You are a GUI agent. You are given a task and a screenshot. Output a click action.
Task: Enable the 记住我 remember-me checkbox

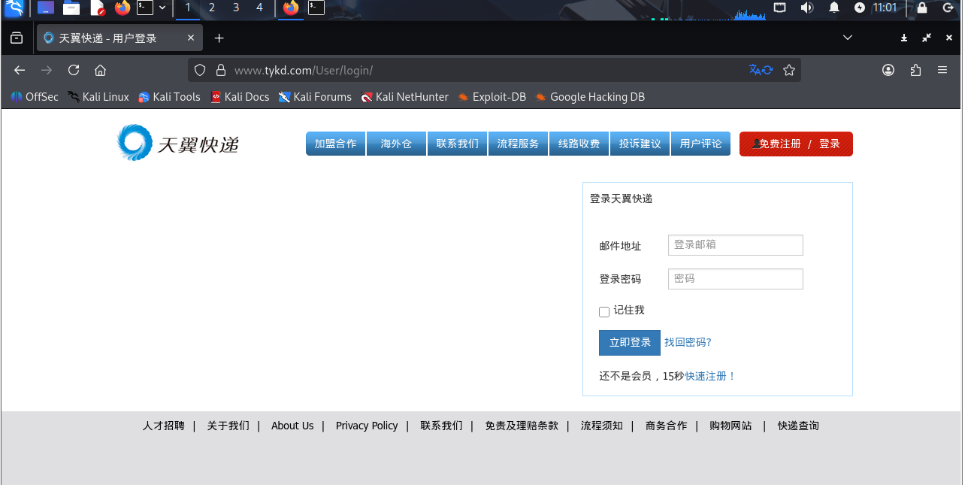[x=604, y=311]
